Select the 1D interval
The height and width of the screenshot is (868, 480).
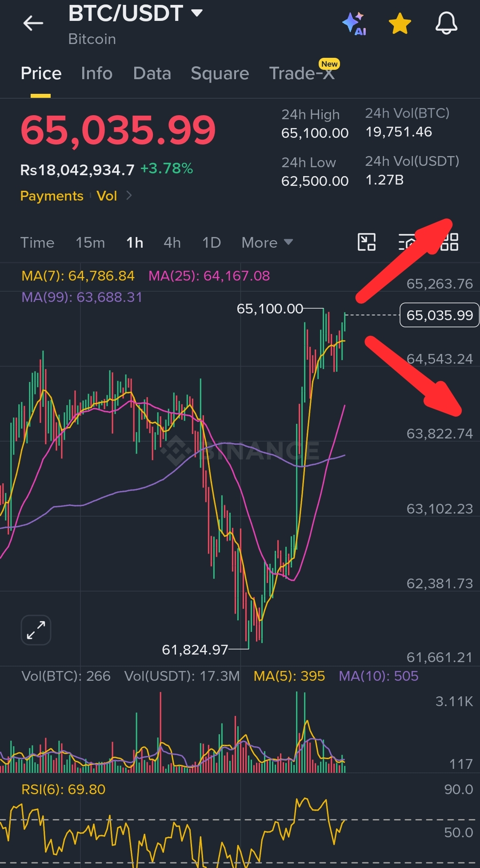[x=212, y=243]
